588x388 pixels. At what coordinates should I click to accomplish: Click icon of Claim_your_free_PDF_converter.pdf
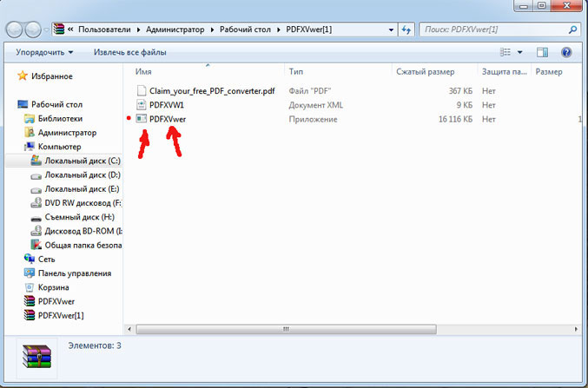coord(142,91)
